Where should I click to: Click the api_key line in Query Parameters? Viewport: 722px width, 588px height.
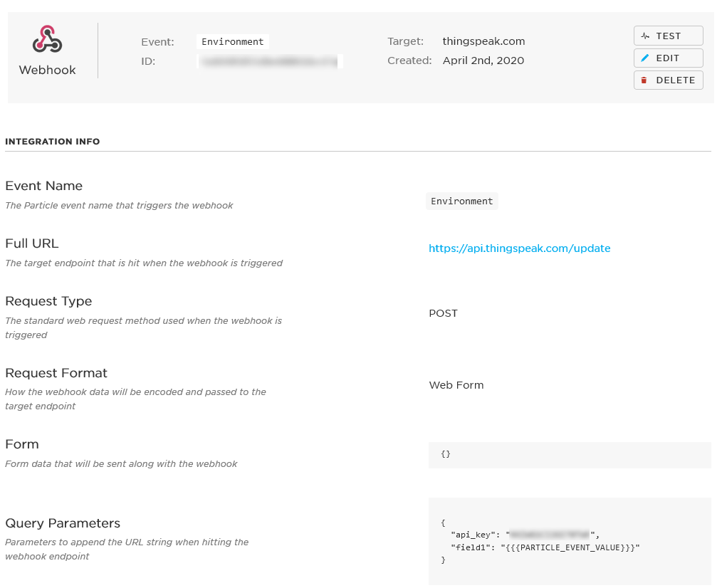tap(525, 535)
